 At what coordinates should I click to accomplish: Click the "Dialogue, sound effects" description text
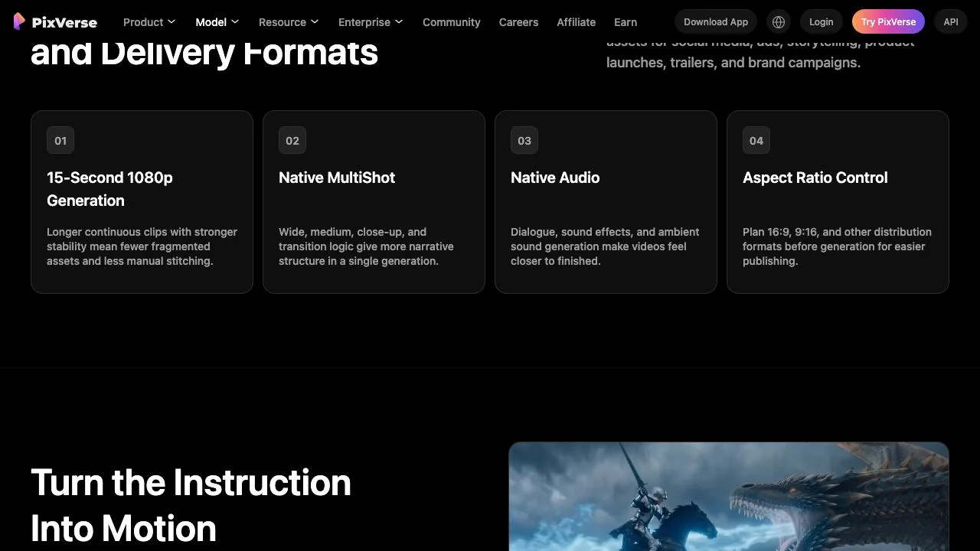[x=605, y=246]
